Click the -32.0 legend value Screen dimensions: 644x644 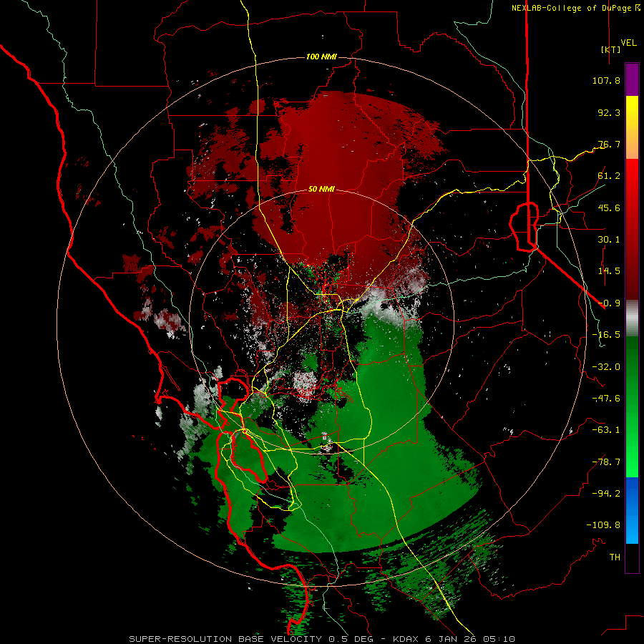606,367
